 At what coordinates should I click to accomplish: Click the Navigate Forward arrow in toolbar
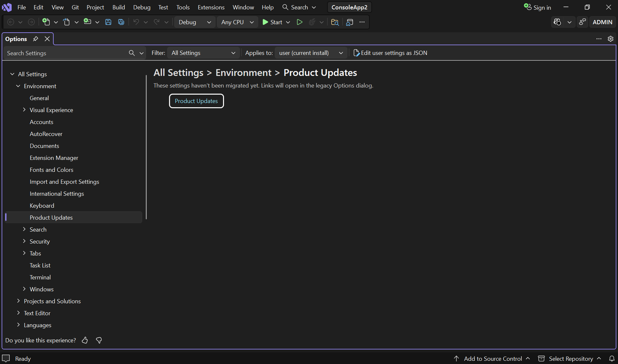31,22
